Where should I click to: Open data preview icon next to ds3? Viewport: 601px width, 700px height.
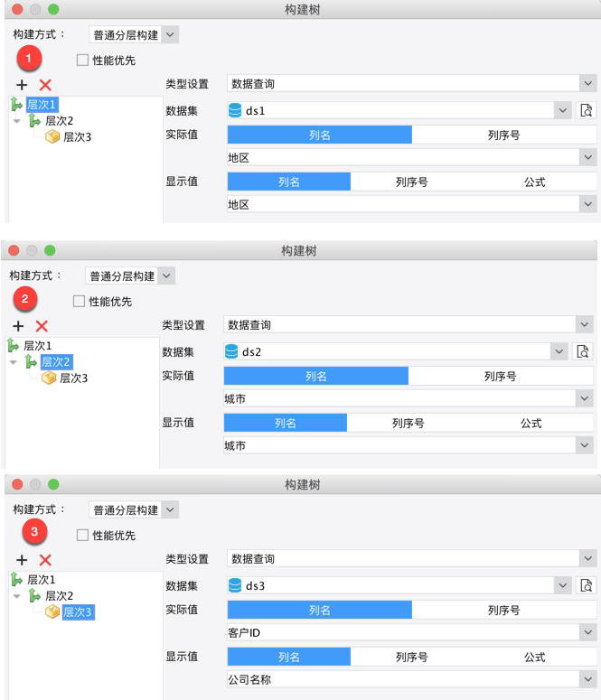587,585
